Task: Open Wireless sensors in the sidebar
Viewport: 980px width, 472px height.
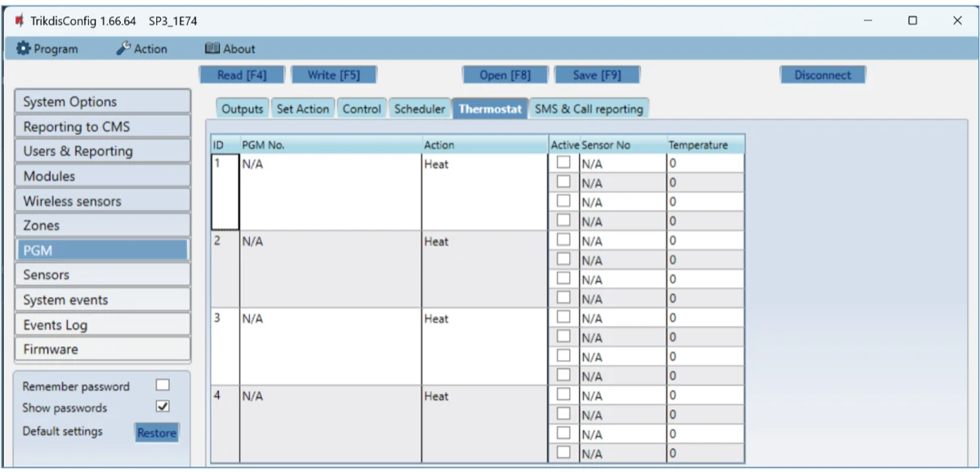Action: point(102,201)
